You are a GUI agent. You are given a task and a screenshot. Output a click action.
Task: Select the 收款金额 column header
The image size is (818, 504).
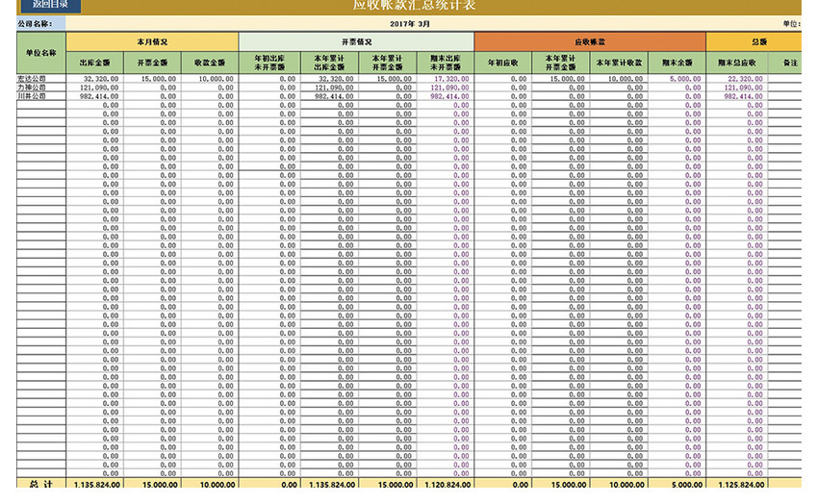pyautogui.click(x=210, y=63)
